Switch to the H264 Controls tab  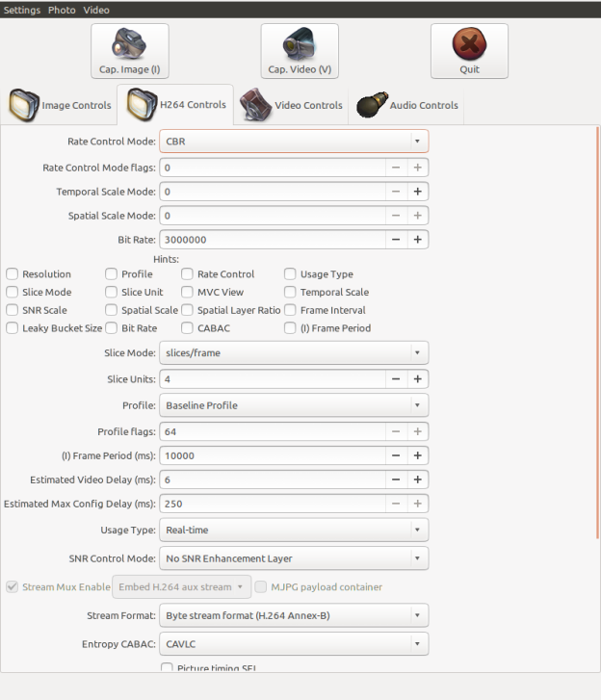[x=175, y=105]
